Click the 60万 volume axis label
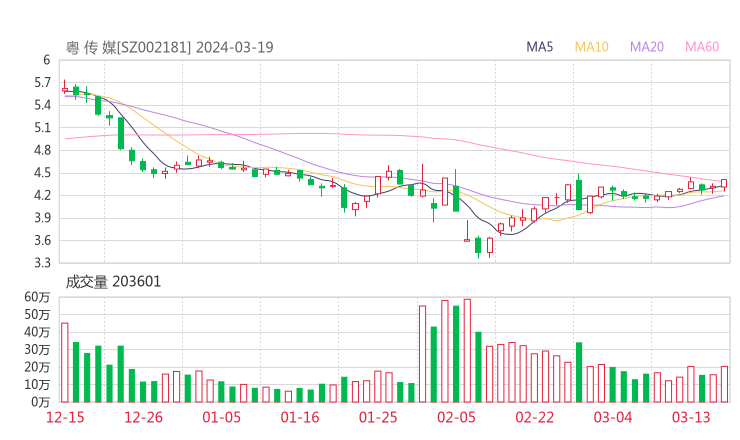740x440 pixels. tap(37, 297)
